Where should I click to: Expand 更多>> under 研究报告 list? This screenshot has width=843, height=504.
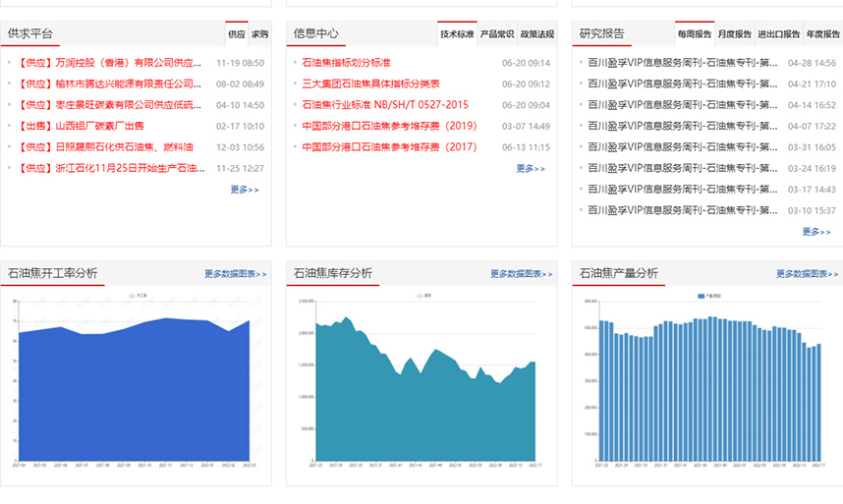pyautogui.click(x=816, y=232)
